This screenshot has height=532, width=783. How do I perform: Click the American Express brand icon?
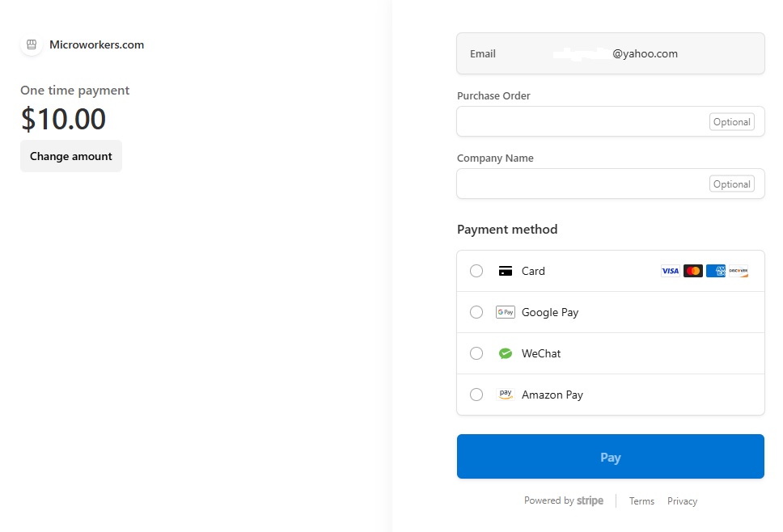[716, 271]
